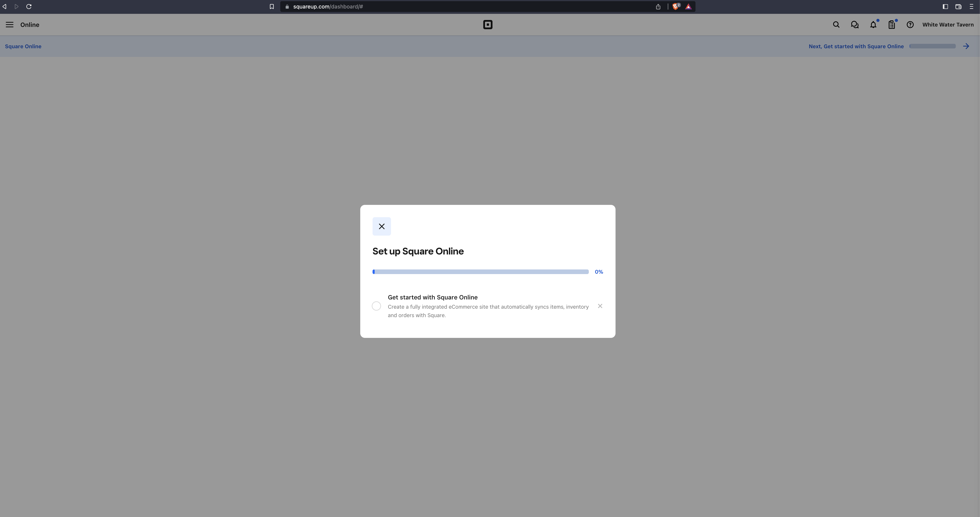Select the Get started with Square Online circle
The image size is (980, 517).
coord(376,306)
